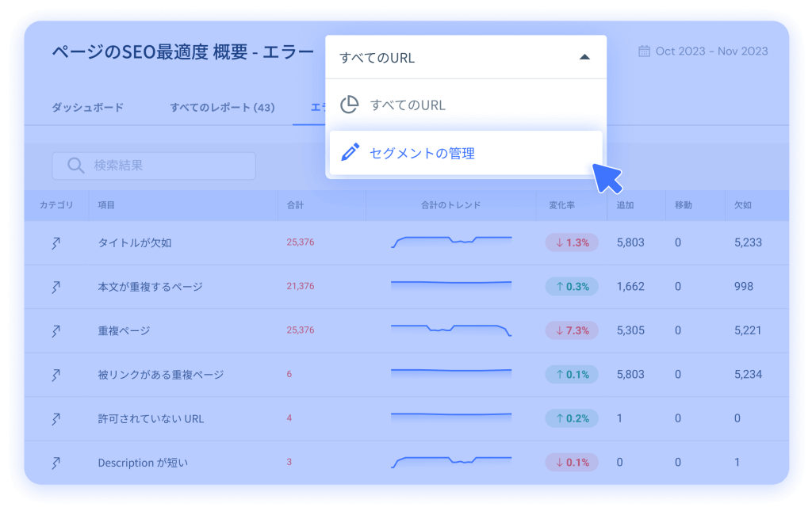Click the pie chart icon beside すべてのURL
Viewport: 812px width, 511px height.
[x=349, y=104]
